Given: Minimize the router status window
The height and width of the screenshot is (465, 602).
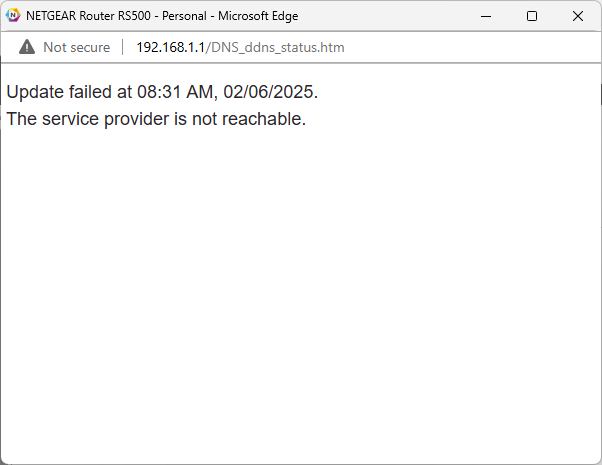Looking at the screenshot, I should pos(486,16).
